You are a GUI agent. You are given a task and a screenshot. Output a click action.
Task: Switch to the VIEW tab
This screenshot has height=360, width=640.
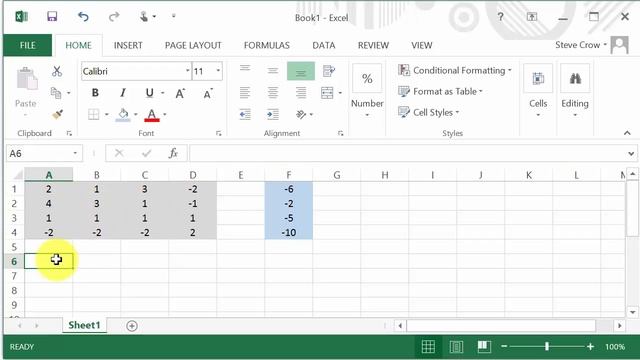click(422, 45)
